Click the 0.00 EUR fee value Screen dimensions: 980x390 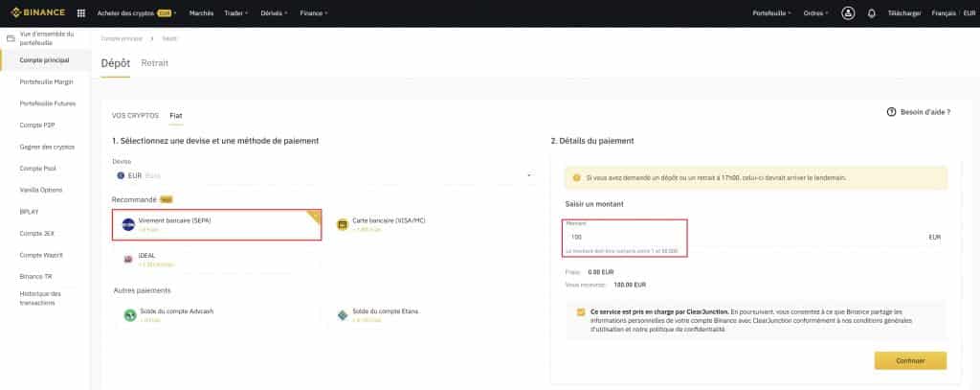[x=601, y=272]
